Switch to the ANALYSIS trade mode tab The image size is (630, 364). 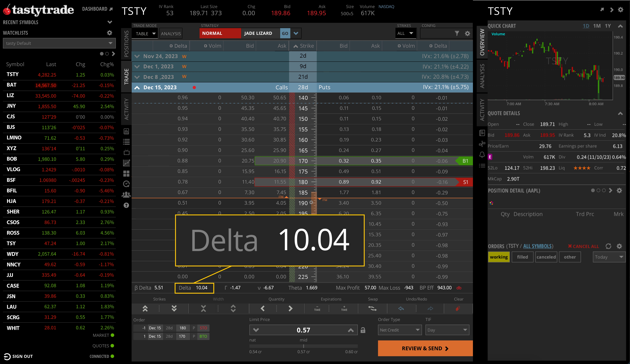tap(171, 33)
